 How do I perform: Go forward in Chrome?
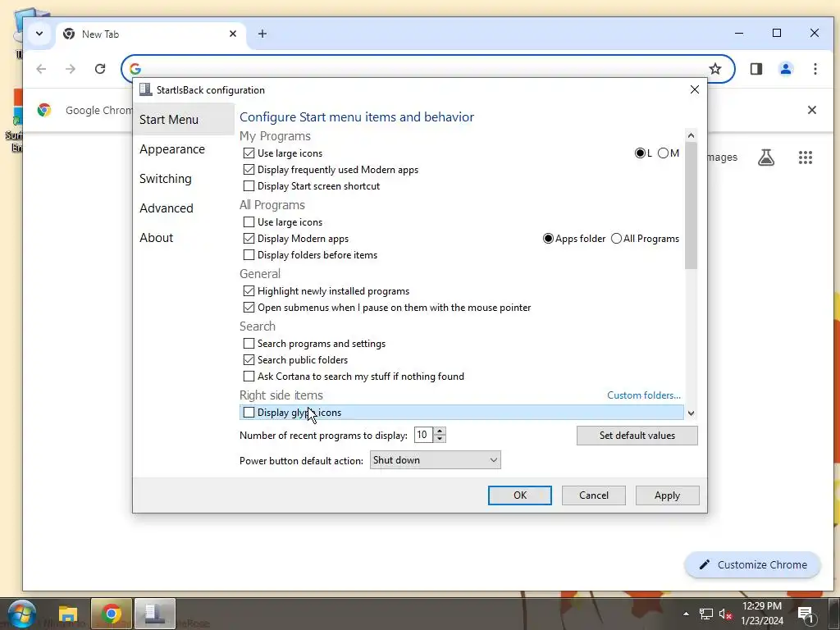(x=71, y=69)
